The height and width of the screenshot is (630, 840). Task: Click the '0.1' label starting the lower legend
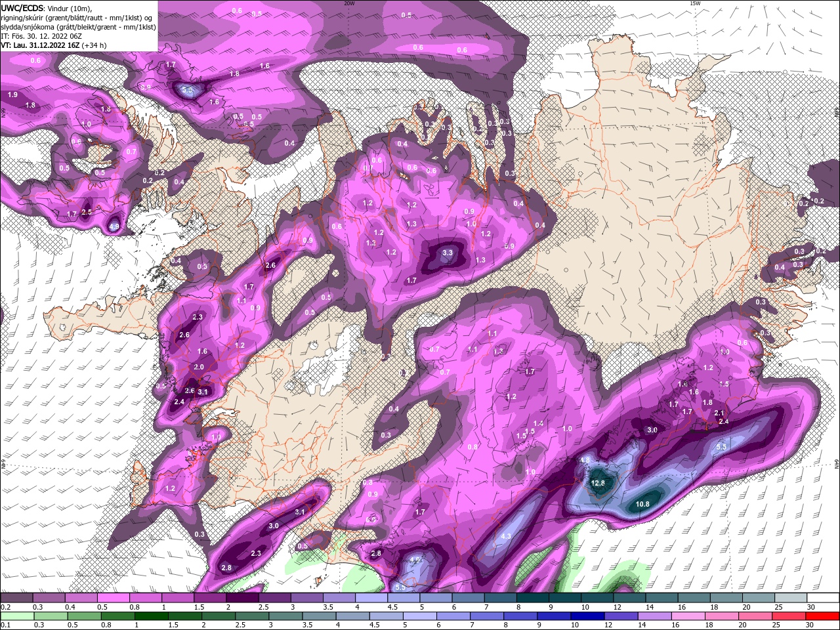pyautogui.click(x=5, y=625)
